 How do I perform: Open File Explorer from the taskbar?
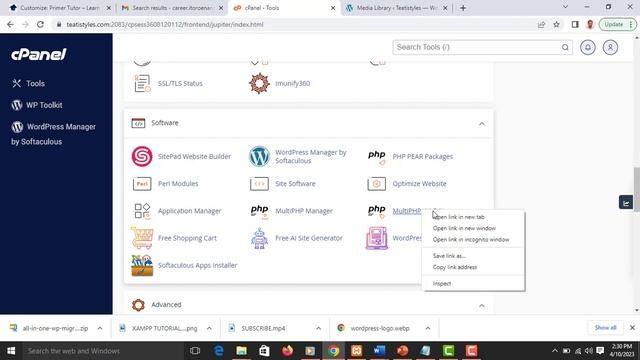click(241, 351)
